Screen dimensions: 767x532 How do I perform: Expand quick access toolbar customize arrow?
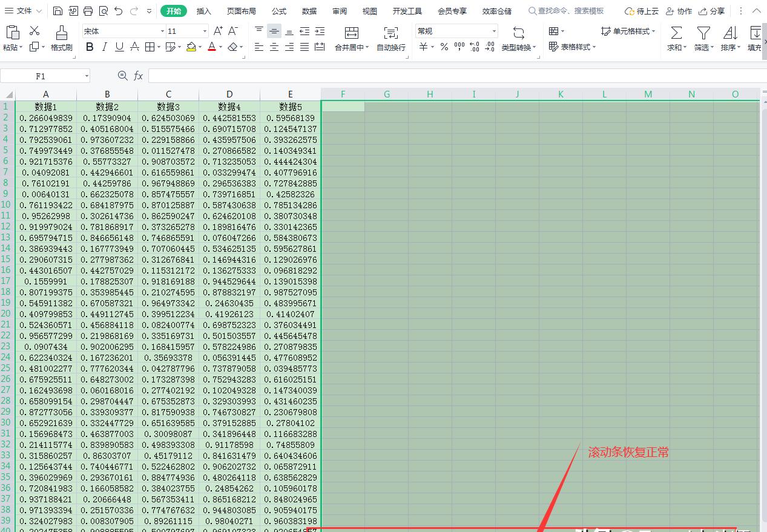coord(149,11)
